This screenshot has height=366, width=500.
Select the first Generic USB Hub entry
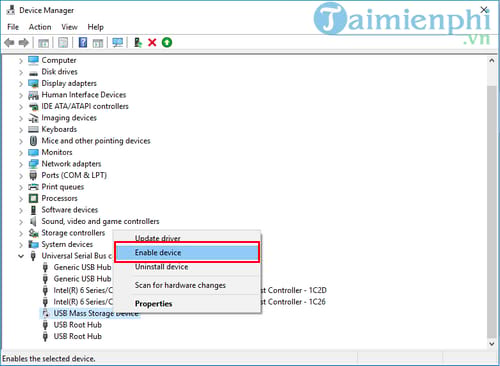pyautogui.click(x=82, y=267)
